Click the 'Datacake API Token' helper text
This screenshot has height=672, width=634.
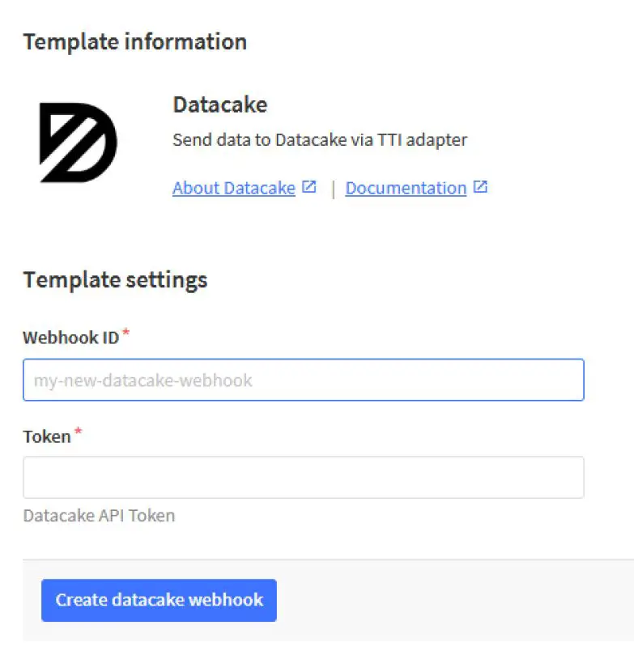click(x=99, y=515)
